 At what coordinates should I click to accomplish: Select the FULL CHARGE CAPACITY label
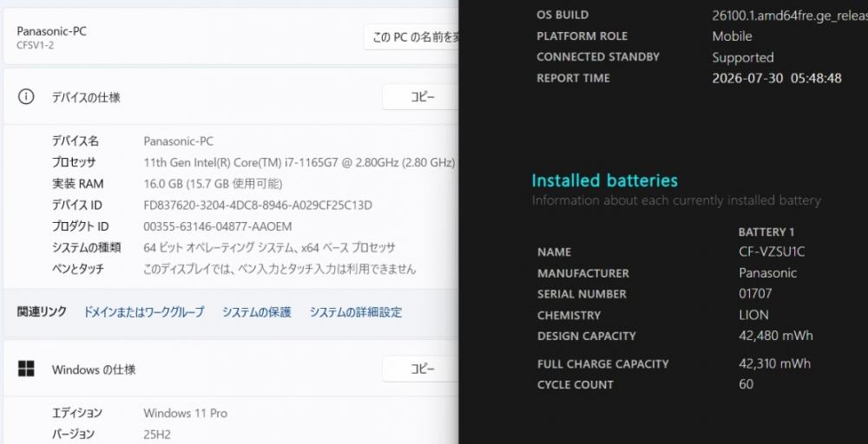pyautogui.click(x=603, y=364)
